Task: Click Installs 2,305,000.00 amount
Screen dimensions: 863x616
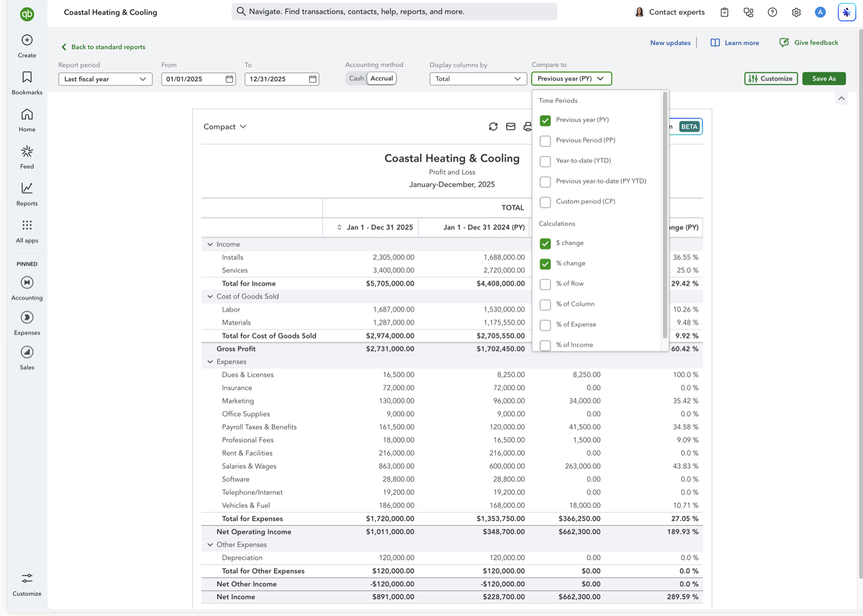Action: [394, 258]
